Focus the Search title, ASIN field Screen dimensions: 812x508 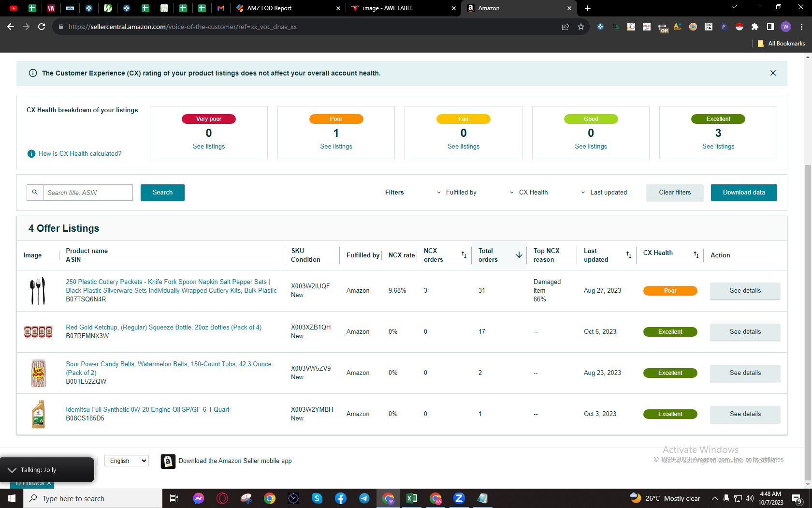point(87,193)
